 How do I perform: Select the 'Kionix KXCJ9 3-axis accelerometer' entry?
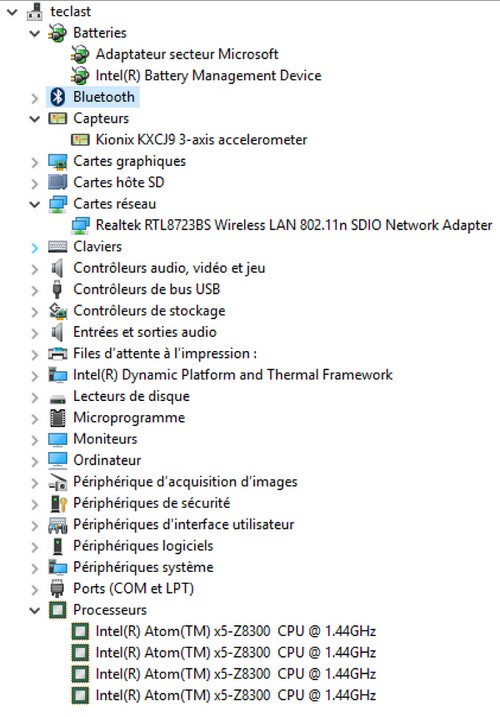click(x=201, y=140)
